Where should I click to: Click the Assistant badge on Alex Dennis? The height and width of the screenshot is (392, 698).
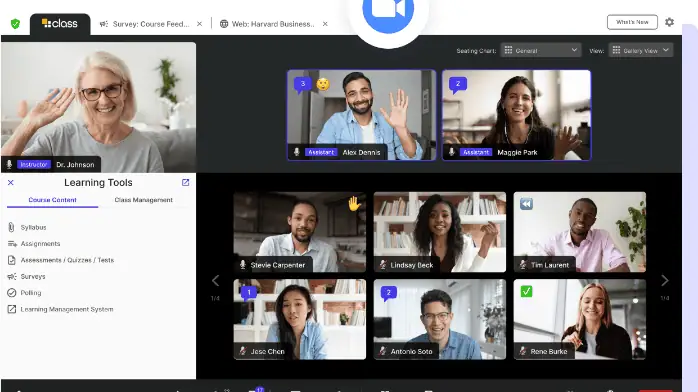321,152
